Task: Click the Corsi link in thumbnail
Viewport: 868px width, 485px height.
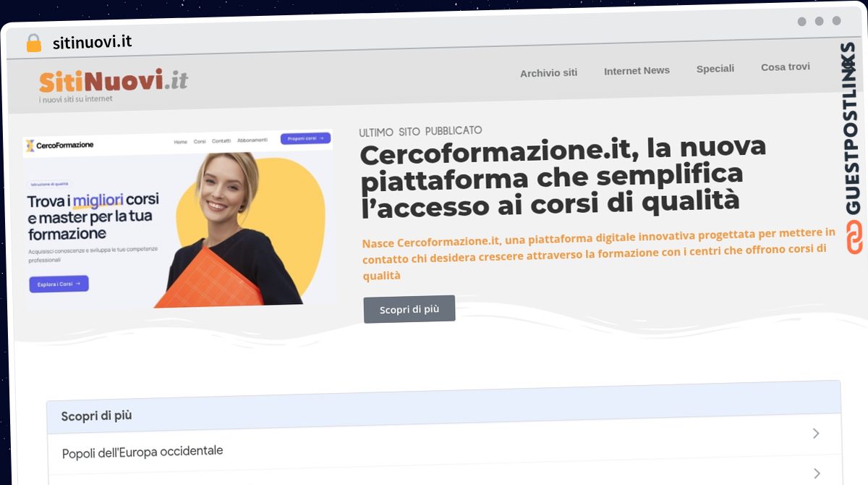Action: click(200, 142)
